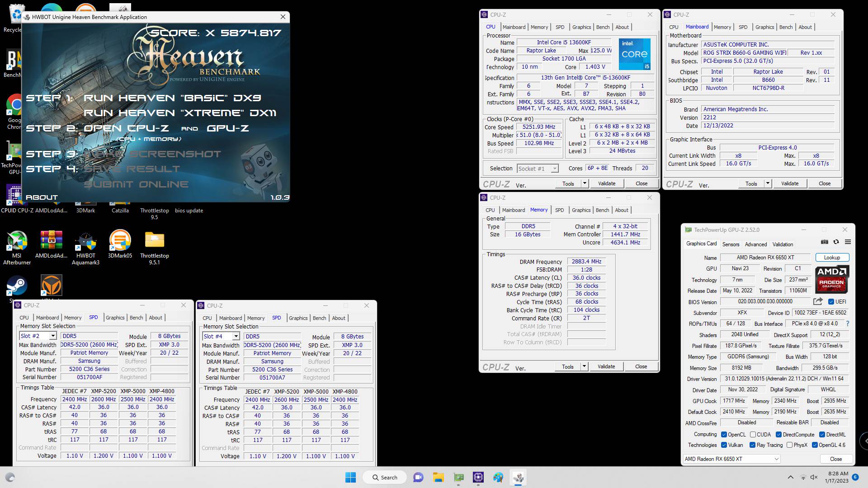This screenshot has height=488, width=868.
Task: Open Sensors tab in GPU-Z
Action: click(x=731, y=244)
